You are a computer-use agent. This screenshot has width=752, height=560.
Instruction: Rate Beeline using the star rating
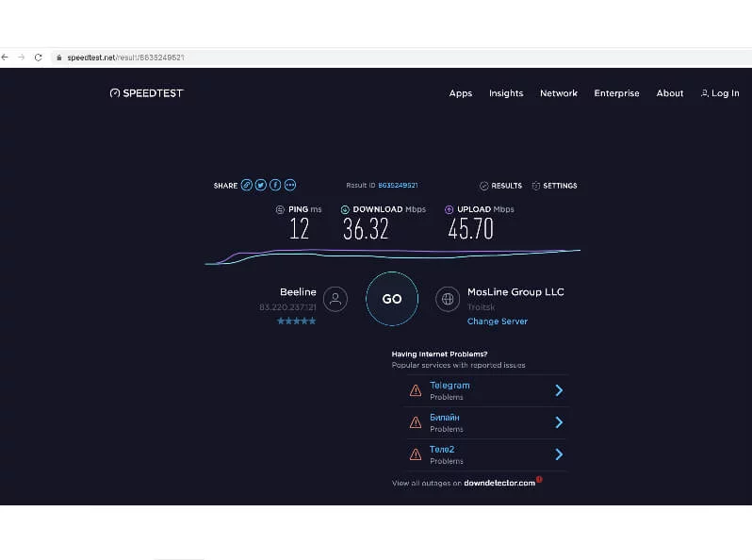click(x=296, y=321)
